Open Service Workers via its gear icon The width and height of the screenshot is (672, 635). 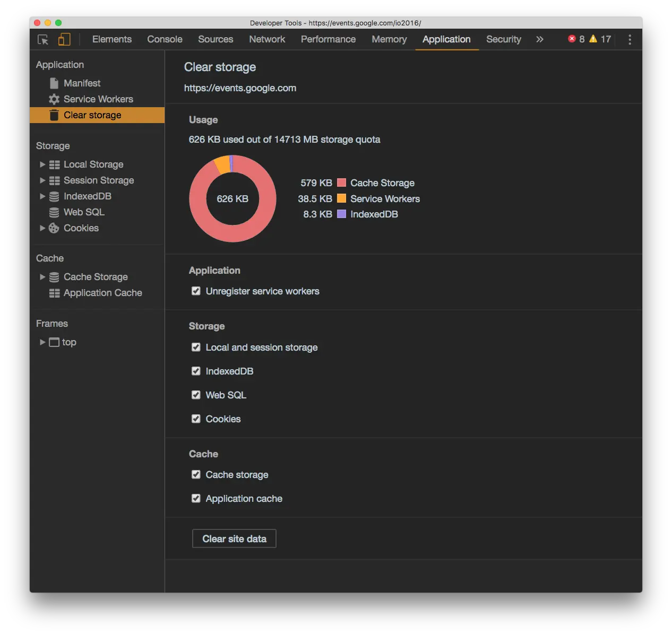pyautogui.click(x=54, y=99)
